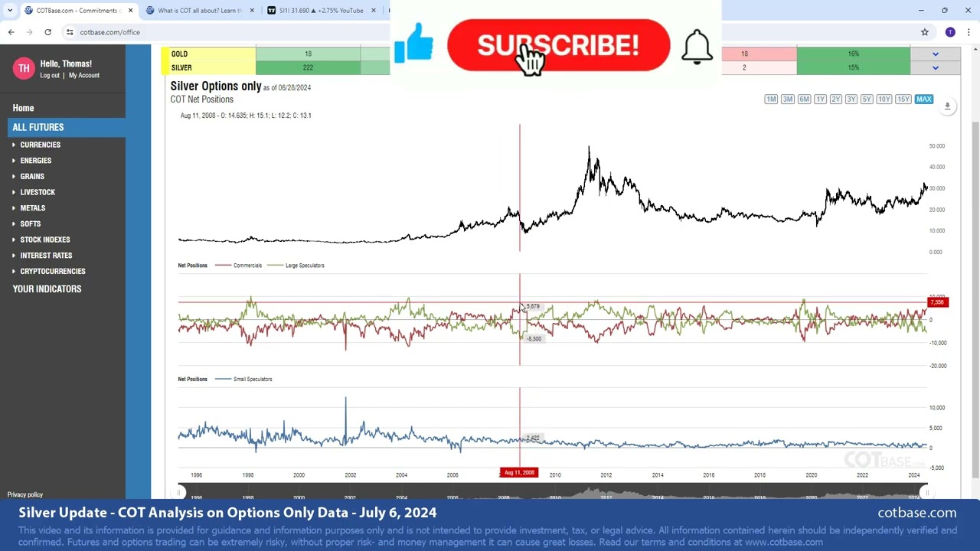The height and width of the screenshot is (551, 980).
Task: Click the GOLD cell showing 16%
Action: tap(854, 54)
